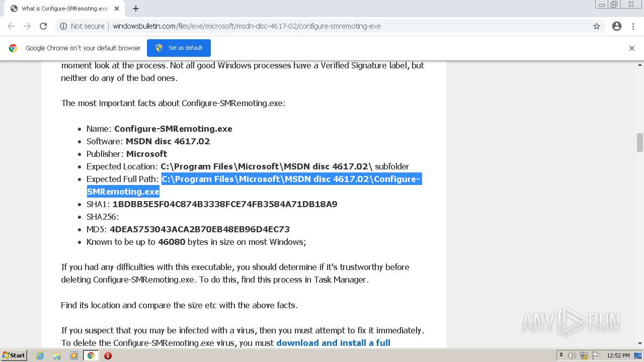Click the scrollbar up arrow
644x362 pixels.
tap(640, 65)
